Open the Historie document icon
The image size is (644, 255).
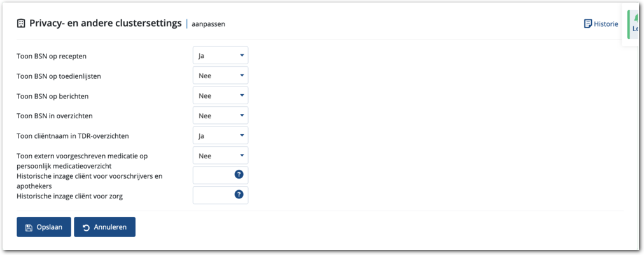click(x=587, y=24)
